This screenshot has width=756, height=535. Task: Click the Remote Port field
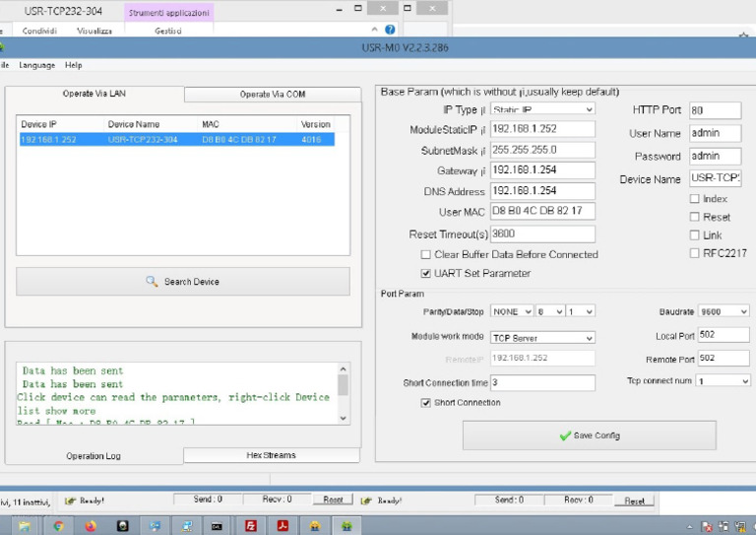click(x=724, y=358)
